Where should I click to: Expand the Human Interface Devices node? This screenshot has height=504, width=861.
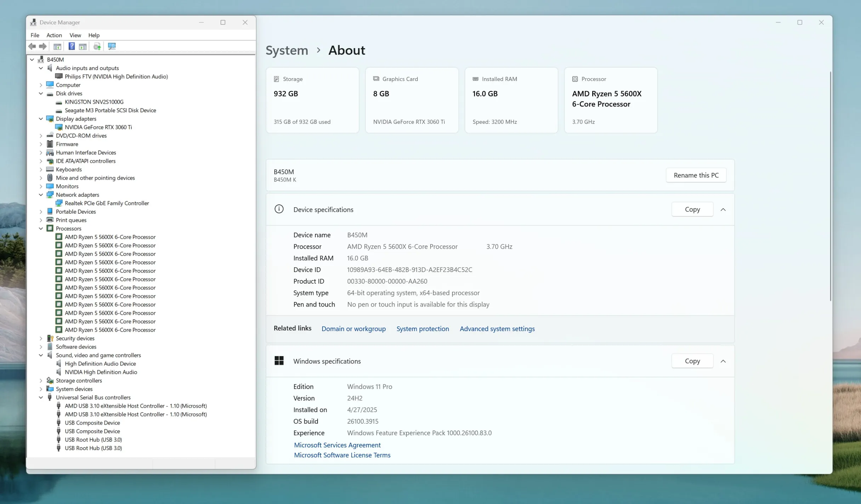[x=41, y=153]
